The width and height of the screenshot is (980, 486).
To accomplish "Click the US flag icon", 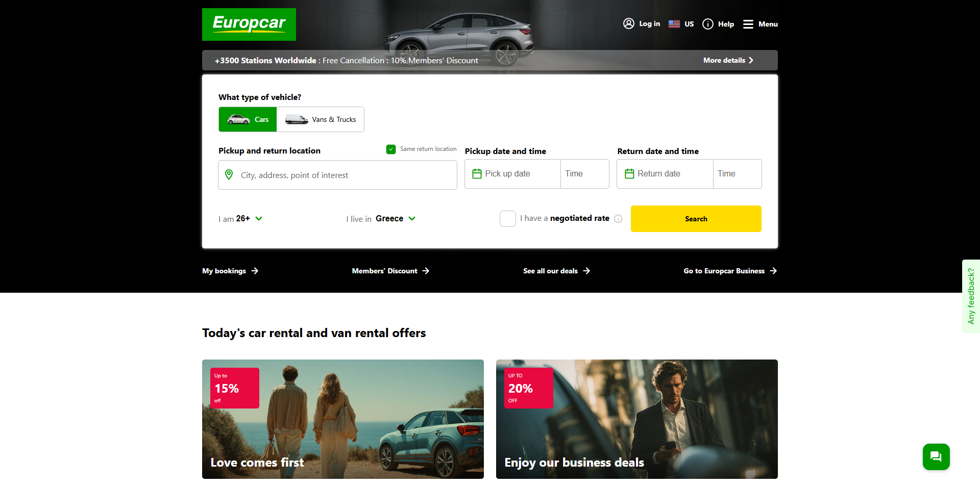I will [674, 24].
